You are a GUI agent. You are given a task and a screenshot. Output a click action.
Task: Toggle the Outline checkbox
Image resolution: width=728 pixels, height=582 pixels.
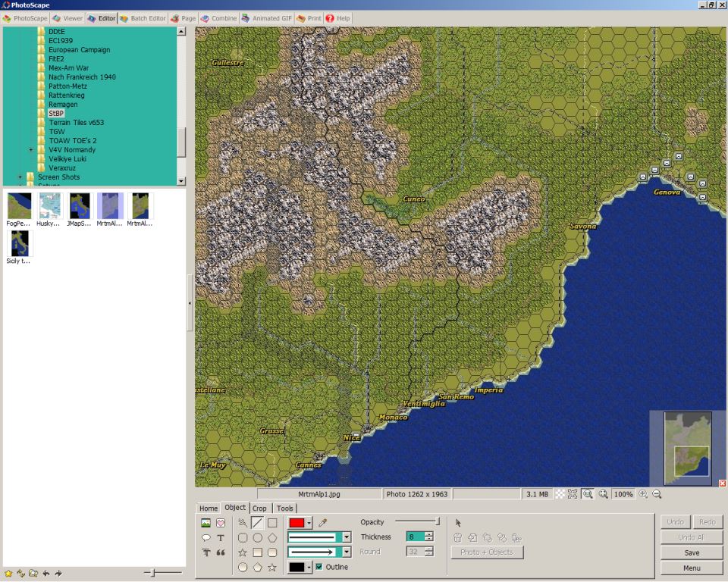[x=319, y=567]
